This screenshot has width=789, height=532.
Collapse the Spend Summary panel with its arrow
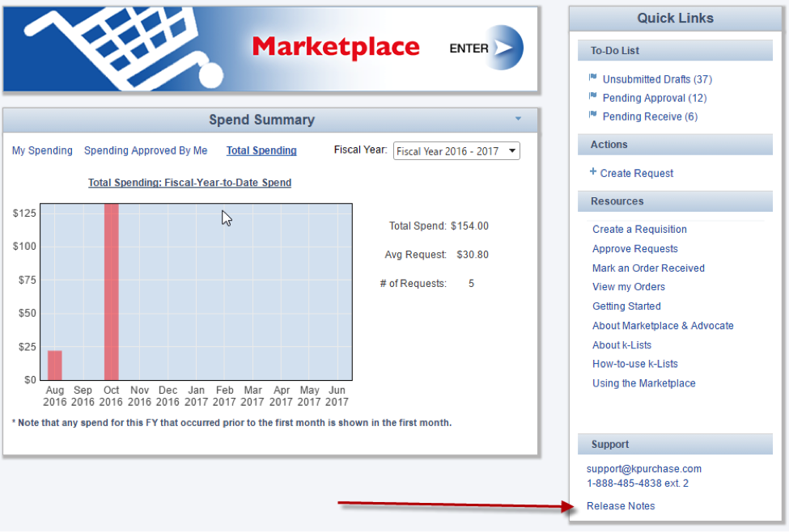[518, 119]
